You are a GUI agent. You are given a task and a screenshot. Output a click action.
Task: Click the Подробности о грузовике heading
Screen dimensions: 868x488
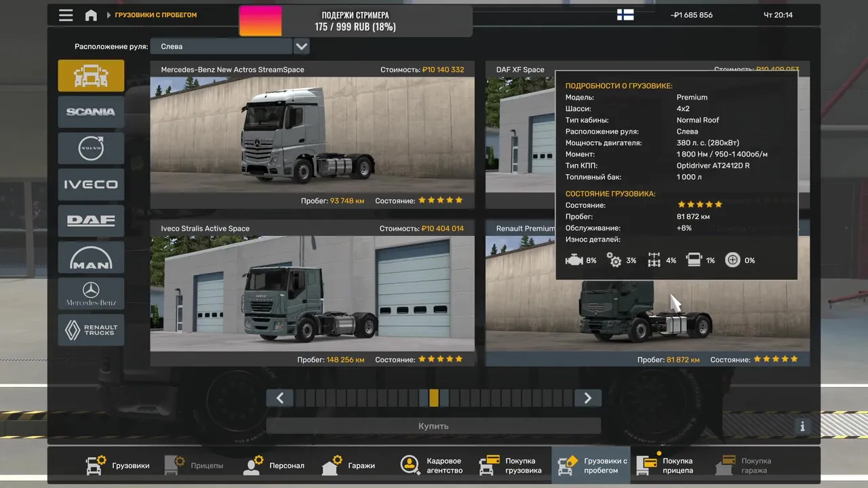coord(619,86)
